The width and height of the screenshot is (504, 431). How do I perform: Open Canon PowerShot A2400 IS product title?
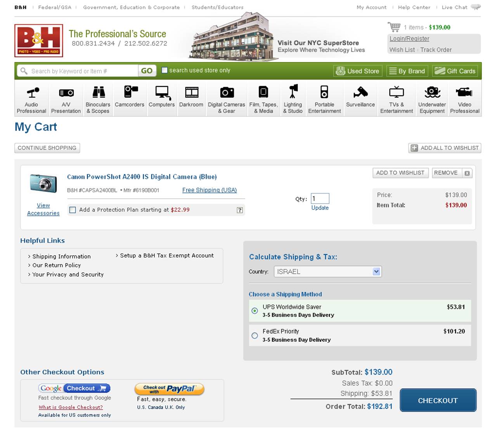click(x=142, y=177)
